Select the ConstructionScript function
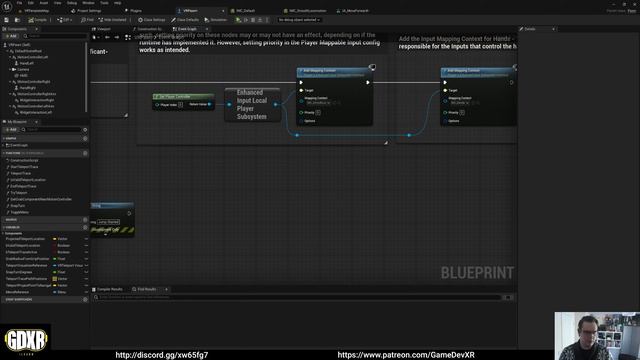 point(23,160)
